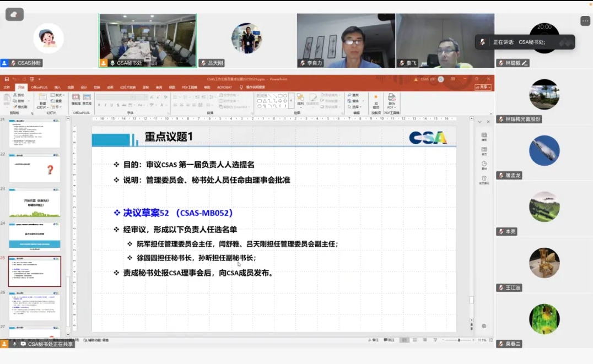
Task: Open the font name combo box
Action: (x=115, y=97)
